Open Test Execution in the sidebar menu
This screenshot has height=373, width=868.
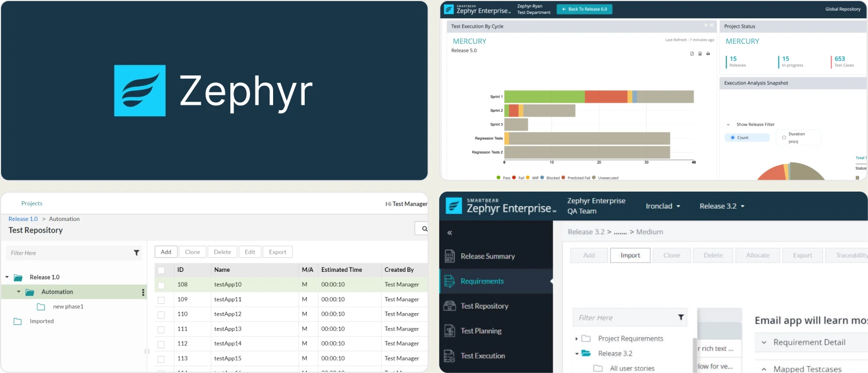pyautogui.click(x=482, y=356)
